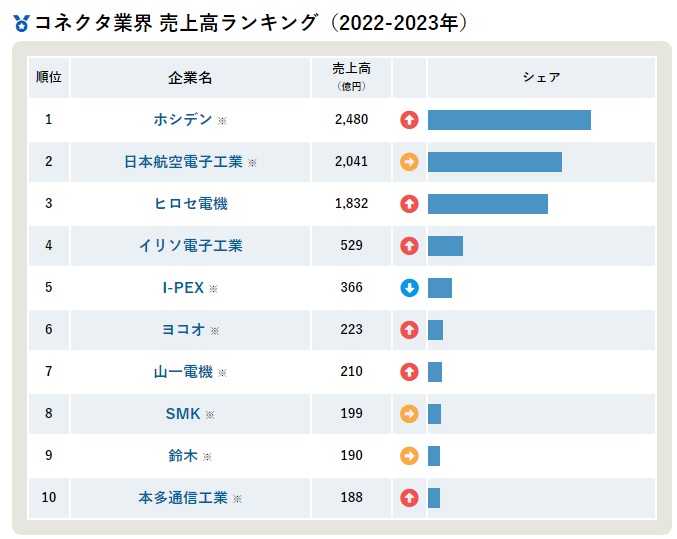This screenshot has width=677, height=539.
Task: Click the share bar for ヨコオ
Action: pyautogui.click(x=435, y=330)
